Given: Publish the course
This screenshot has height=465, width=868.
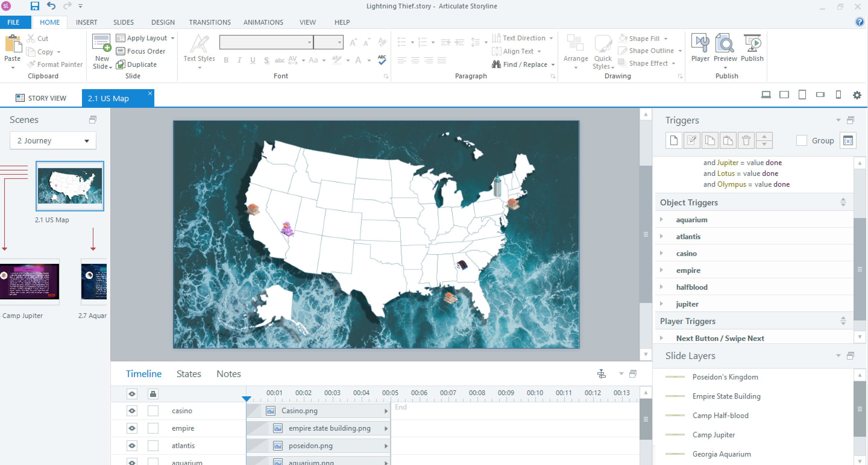Looking at the screenshot, I should [752, 48].
